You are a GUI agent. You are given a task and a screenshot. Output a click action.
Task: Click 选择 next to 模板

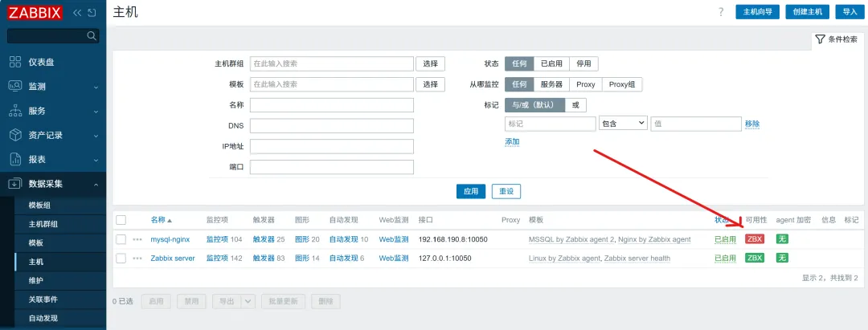431,84
